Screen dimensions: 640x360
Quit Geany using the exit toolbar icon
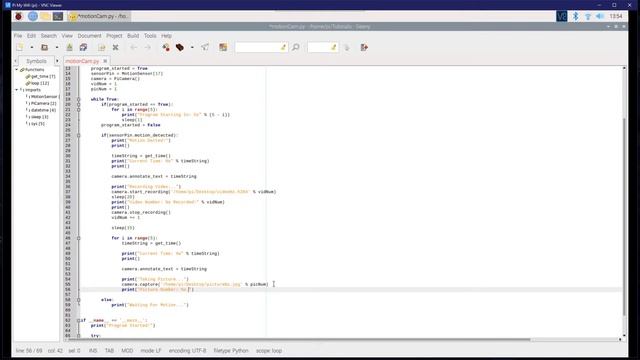(x=364, y=47)
